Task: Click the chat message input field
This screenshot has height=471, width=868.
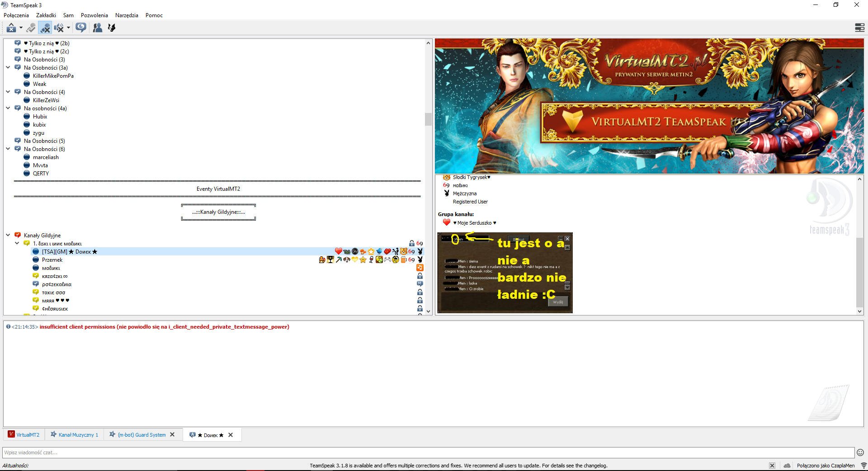Action: point(429,452)
